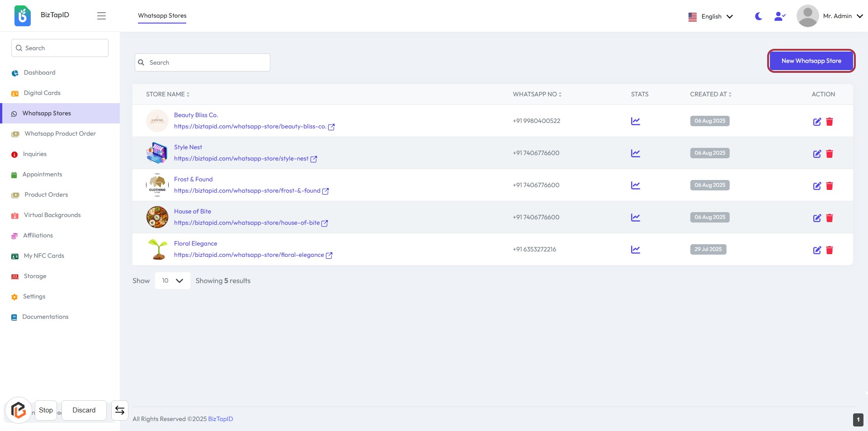Screen dimensions: 868x431
Task: View stats for Floral Elegance store
Action: tap(635, 250)
